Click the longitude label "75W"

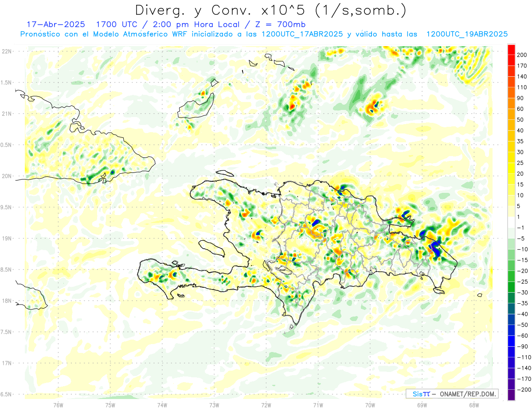pyautogui.click(x=110, y=405)
